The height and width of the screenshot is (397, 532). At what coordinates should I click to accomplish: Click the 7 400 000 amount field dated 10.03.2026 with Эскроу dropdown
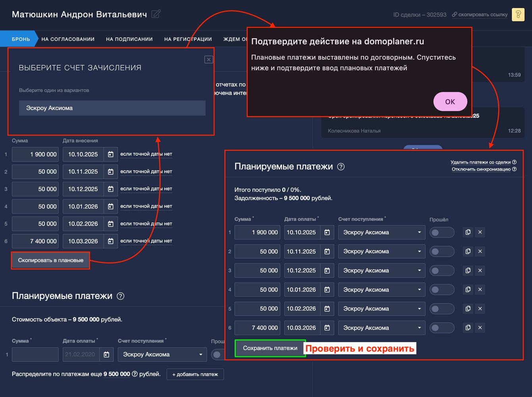pyautogui.click(x=257, y=328)
